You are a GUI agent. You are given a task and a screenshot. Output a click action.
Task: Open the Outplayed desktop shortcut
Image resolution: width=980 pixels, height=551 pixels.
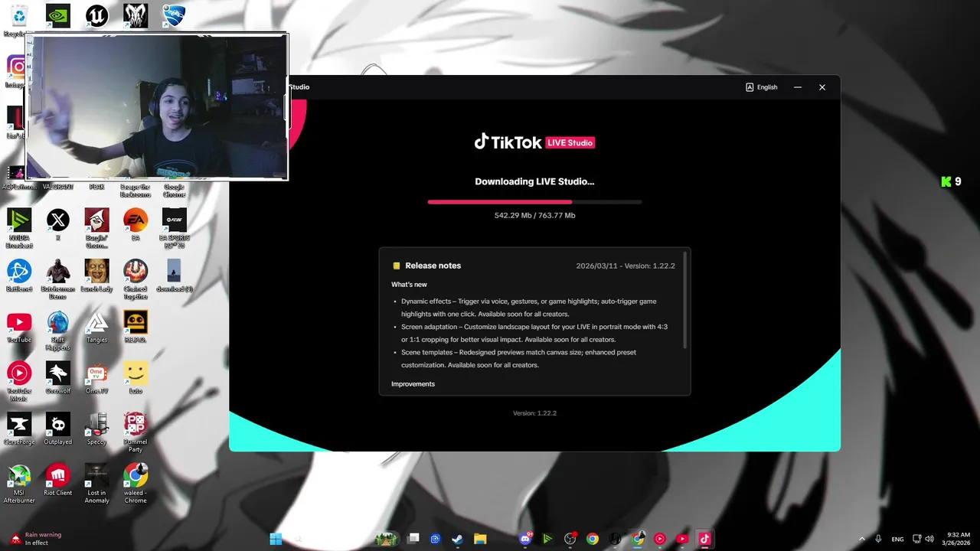[58, 429]
